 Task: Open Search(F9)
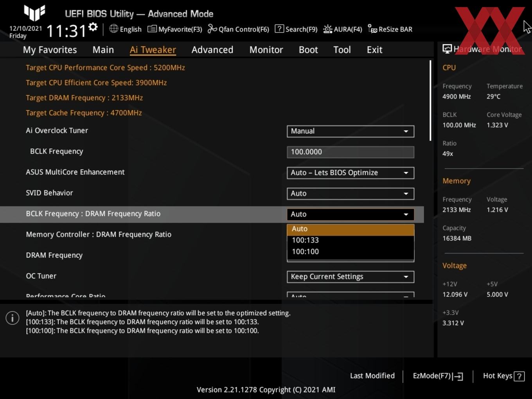pyautogui.click(x=296, y=29)
